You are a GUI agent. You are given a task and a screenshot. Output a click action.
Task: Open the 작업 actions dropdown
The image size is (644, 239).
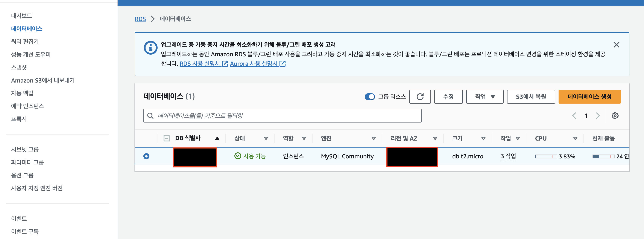[x=485, y=97]
